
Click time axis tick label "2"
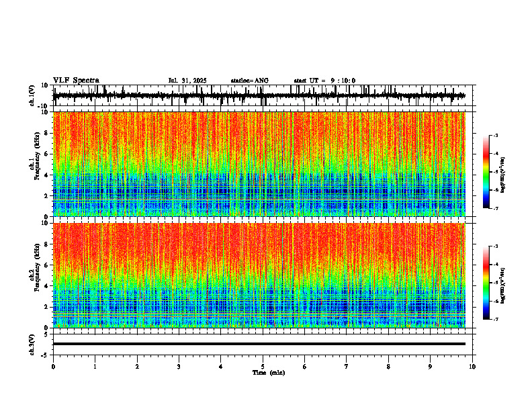click(x=137, y=367)
